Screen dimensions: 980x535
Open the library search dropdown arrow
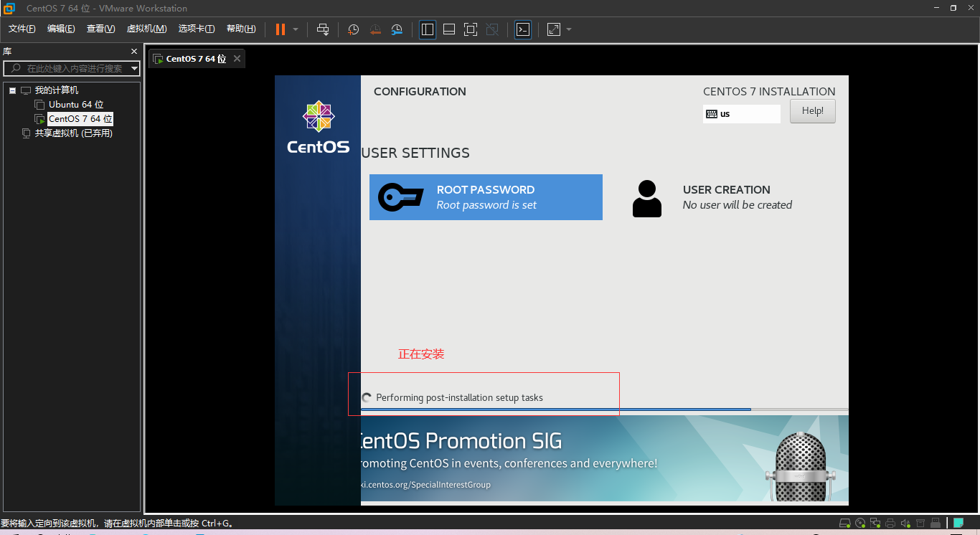pos(135,68)
